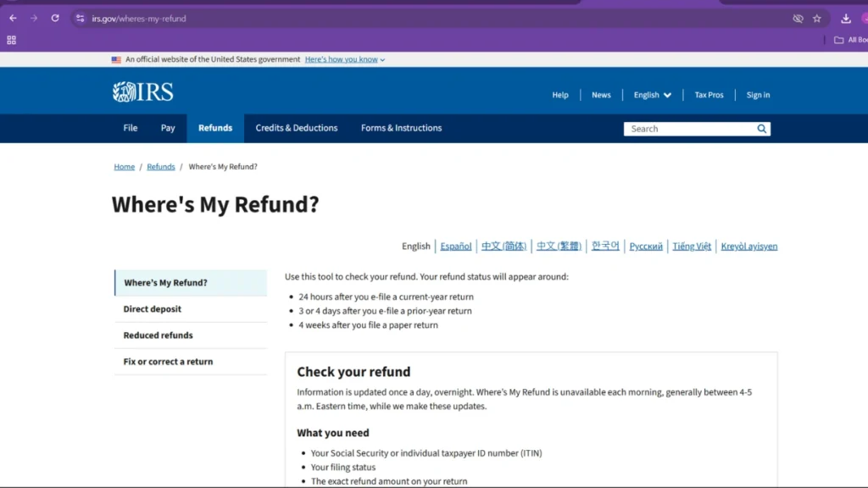
Task: Expand the "Here's how you know" disclosure
Action: point(344,59)
